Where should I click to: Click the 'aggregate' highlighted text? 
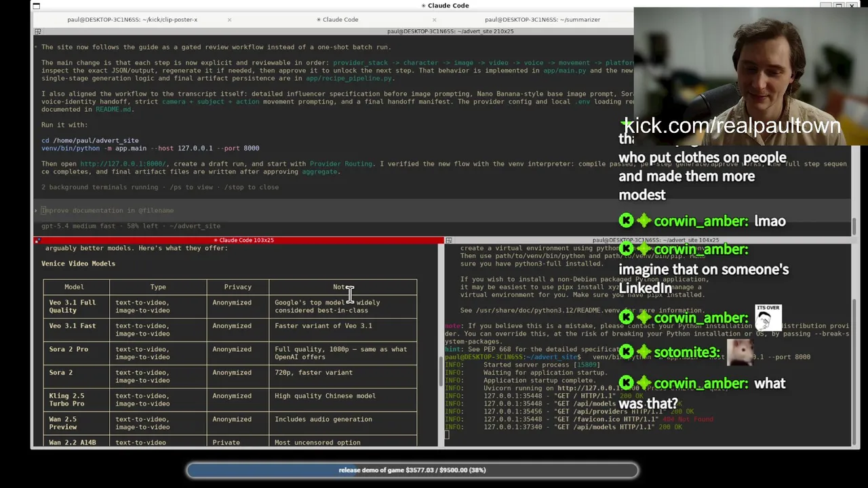click(x=319, y=171)
